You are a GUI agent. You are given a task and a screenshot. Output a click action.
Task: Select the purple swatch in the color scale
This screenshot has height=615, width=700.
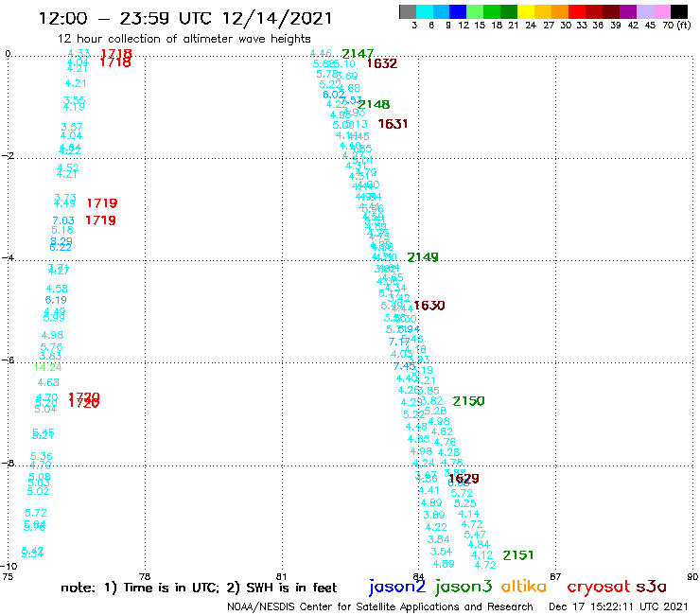(x=628, y=12)
